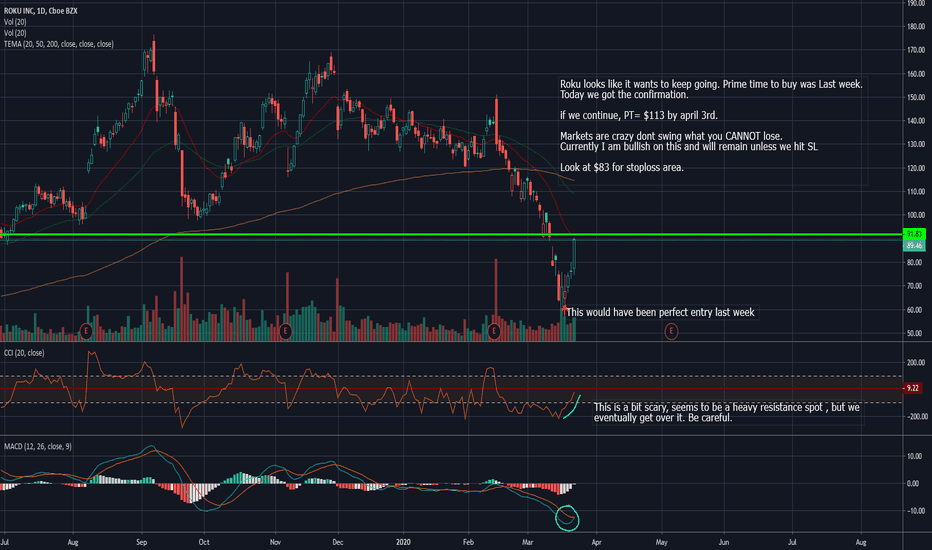Image resolution: width=932 pixels, height=550 pixels.
Task: Click the 0.00 label on the MACD axis
Action: click(913, 483)
